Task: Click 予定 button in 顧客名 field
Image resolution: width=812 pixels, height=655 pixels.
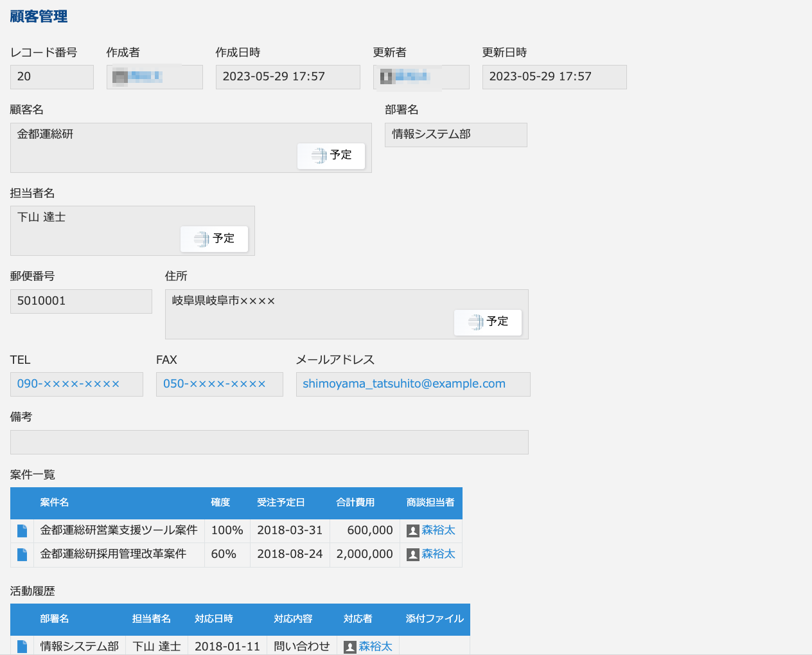Action: 331,156
